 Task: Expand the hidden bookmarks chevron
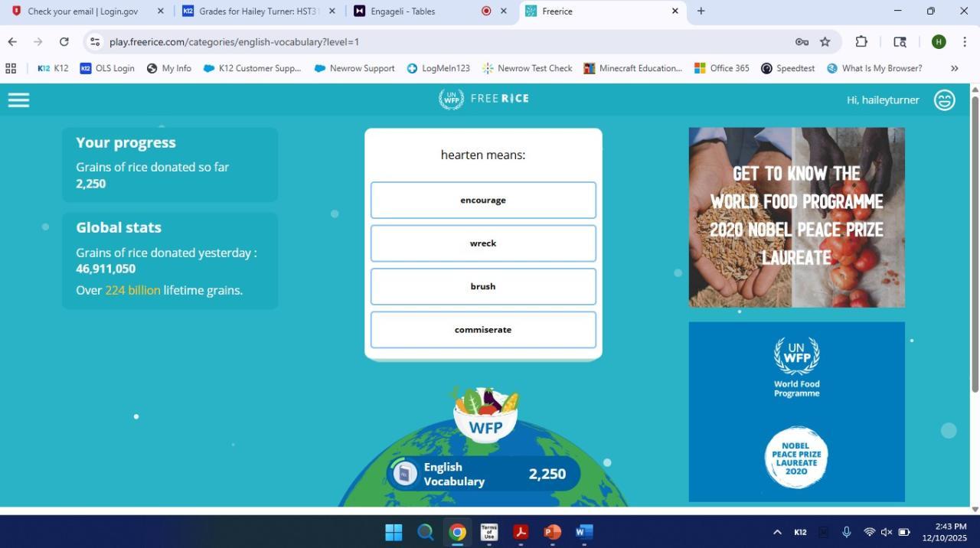pos(954,68)
